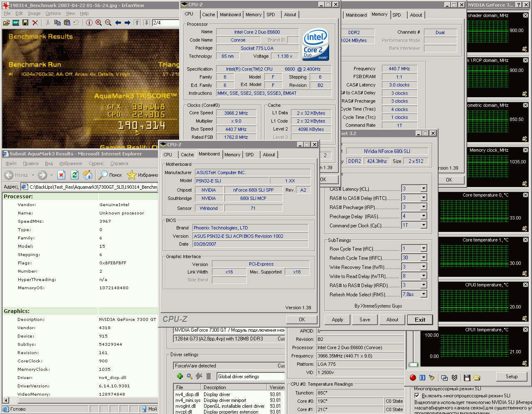
Task: Click About button in MemSet
Action: pos(392,320)
